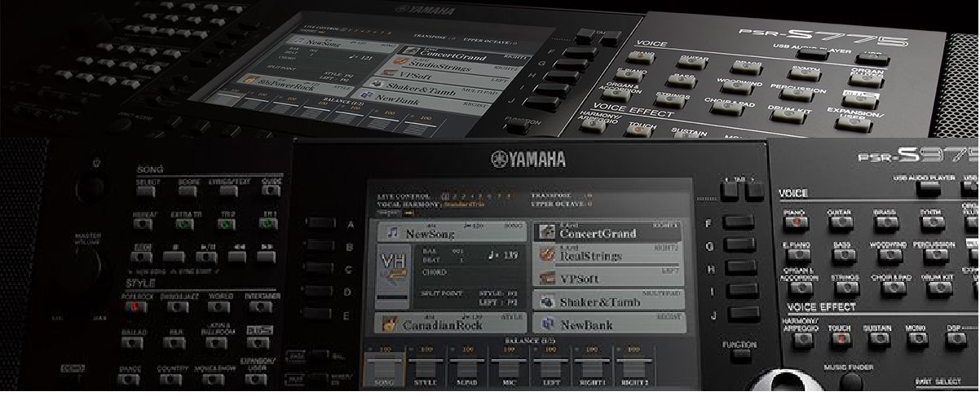The image size is (980, 396).
Task: Enable the GUIDE button on S975
Action: [271, 191]
